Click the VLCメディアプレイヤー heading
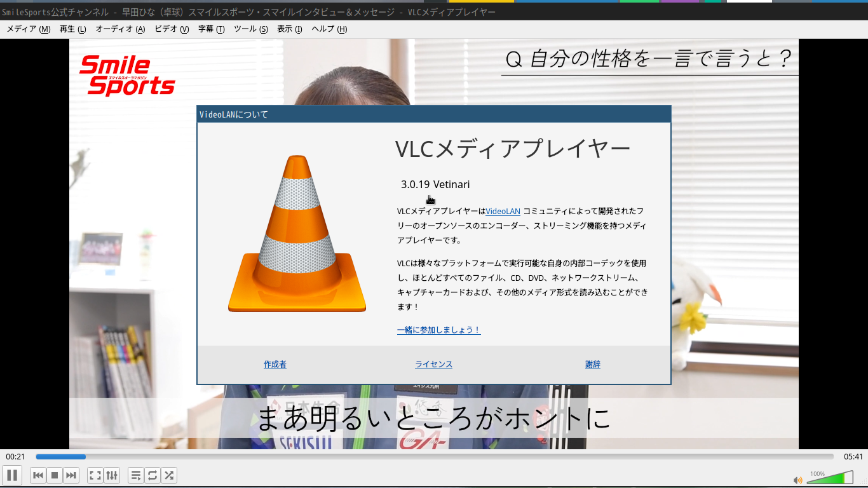This screenshot has height=488, width=868. pyautogui.click(x=513, y=149)
